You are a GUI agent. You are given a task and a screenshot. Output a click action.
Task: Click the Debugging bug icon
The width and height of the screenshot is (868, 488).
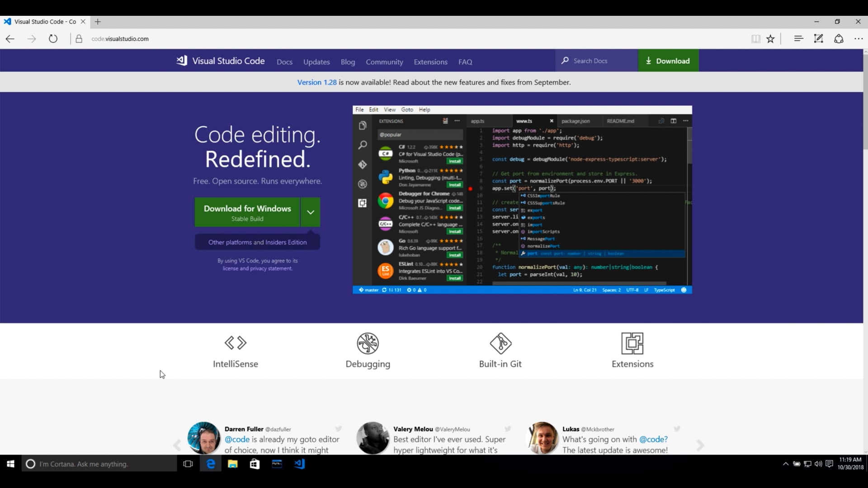[x=368, y=343]
